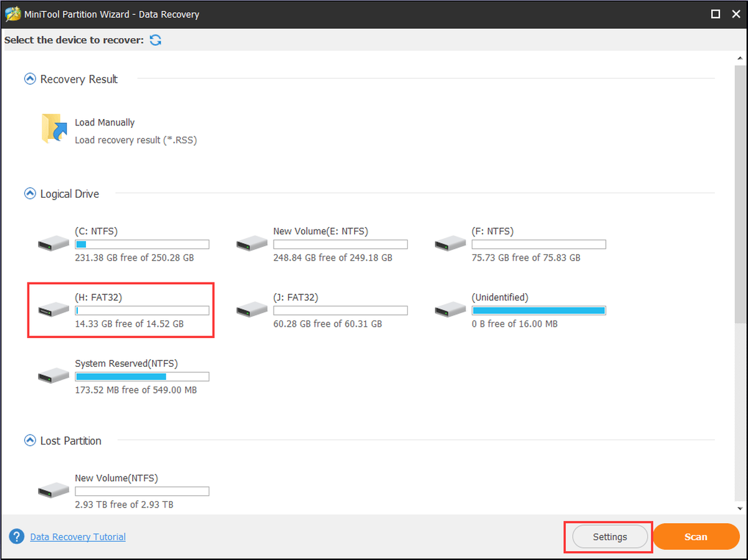Click the MiniTool Partition Wizard app icon

pos(12,14)
